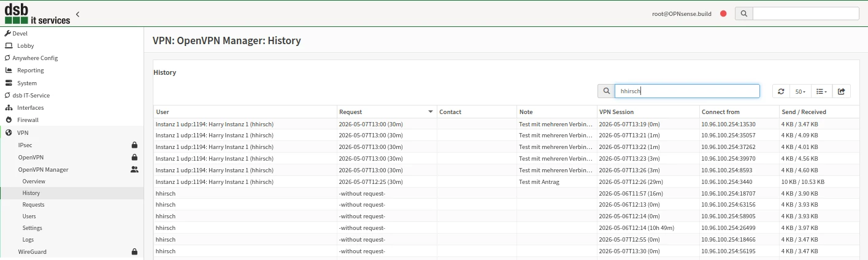
Task: Sort by the VPN Session column header
Action: 648,112
